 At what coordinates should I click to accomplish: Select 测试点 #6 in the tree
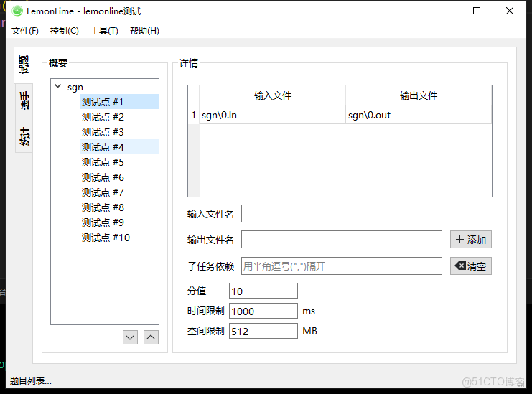pos(119,177)
